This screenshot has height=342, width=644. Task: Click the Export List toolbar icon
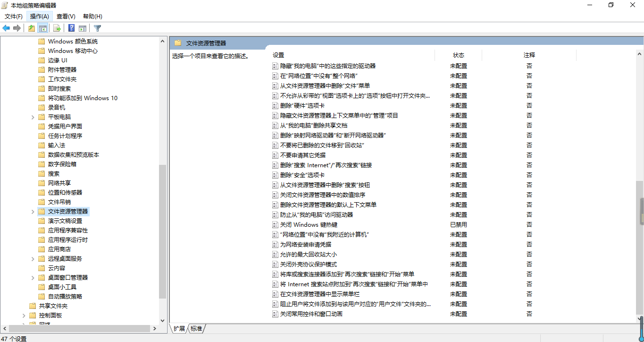[x=57, y=28]
